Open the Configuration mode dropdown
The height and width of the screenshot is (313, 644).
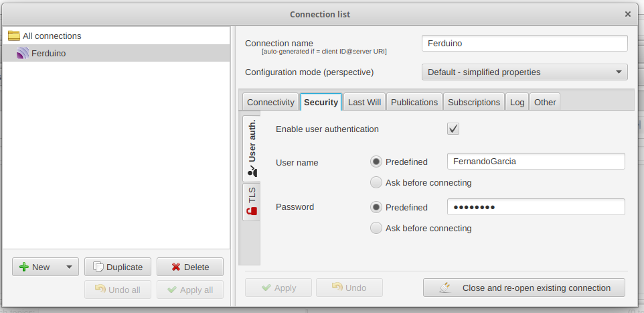(x=524, y=72)
